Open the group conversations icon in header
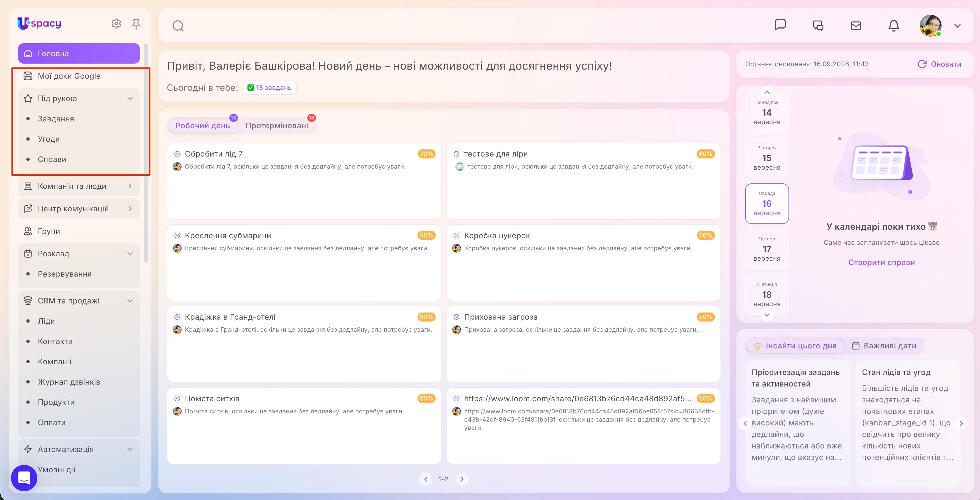Image resolution: width=980 pixels, height=500 pixels. (818, 25)
